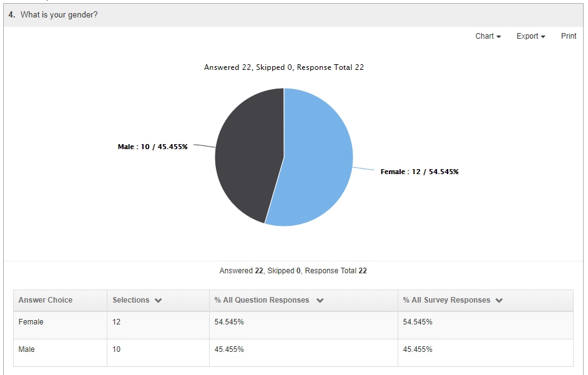588x375 pixels.
Task: Click Male's % All Question Responses cell
Action: (x=303, y=353)
